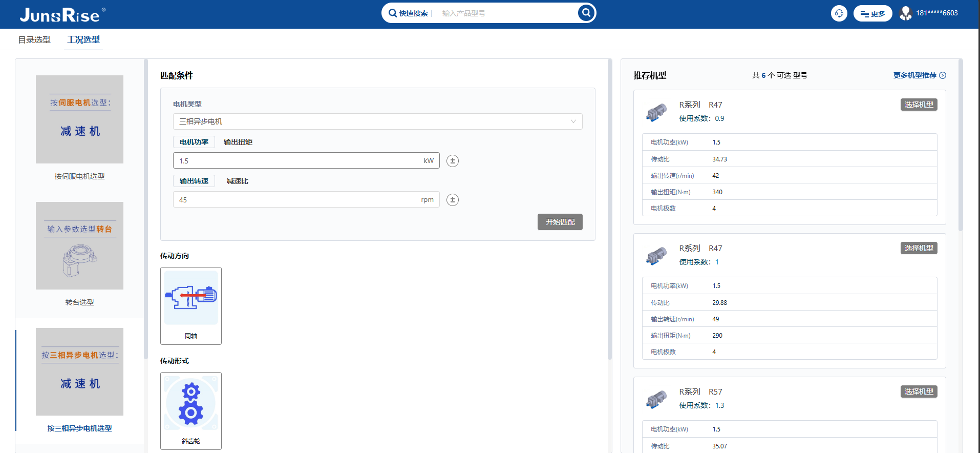The height and width of the screenshot is (453, 980).
Task: Click the 传动比 value 35.07
Action: pyautogui.click(x=719, y=446)
